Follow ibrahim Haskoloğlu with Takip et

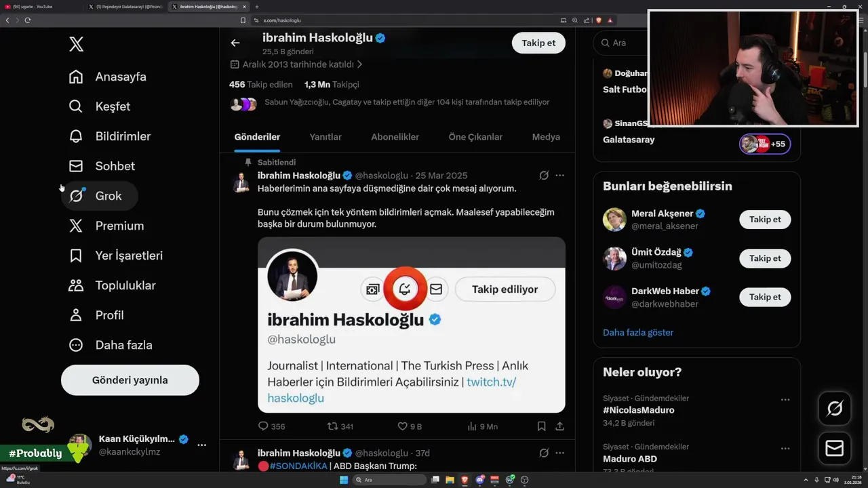[538, 43]
